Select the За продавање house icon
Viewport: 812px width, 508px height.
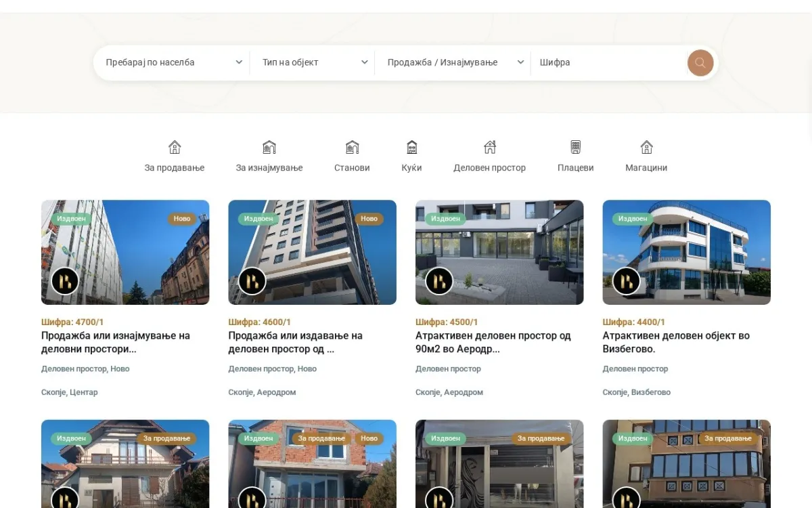point(175,147)
